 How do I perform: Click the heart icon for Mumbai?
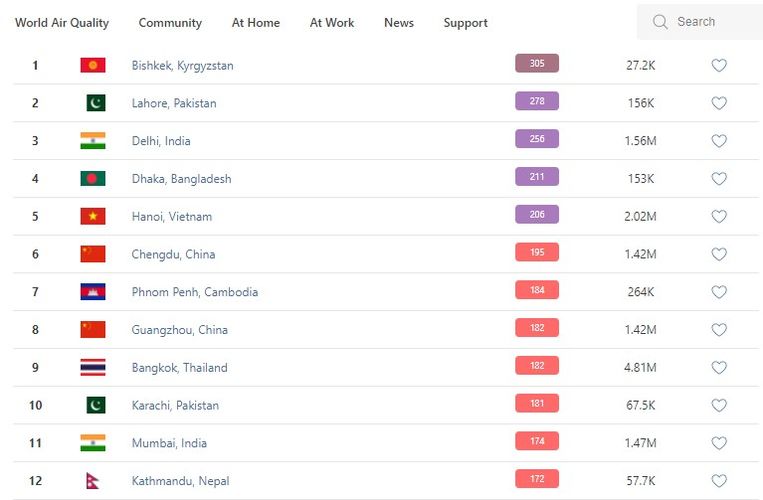tap(718, 443)
